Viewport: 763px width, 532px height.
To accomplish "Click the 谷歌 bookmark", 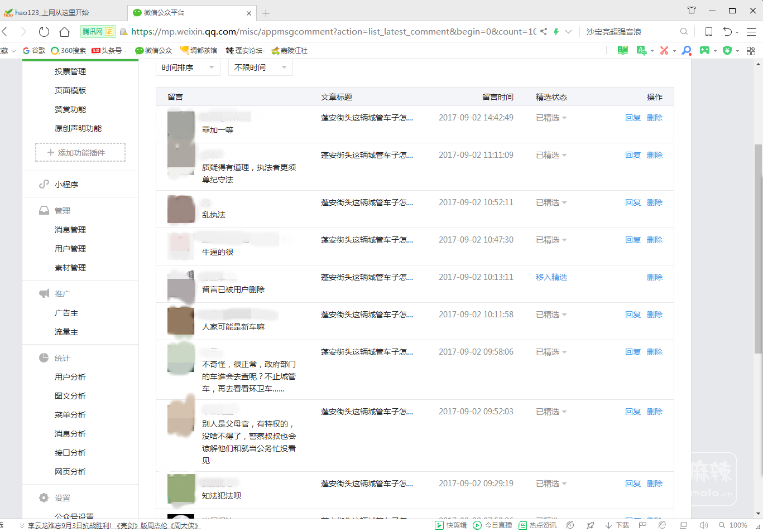I will click(x=34, y=50).
